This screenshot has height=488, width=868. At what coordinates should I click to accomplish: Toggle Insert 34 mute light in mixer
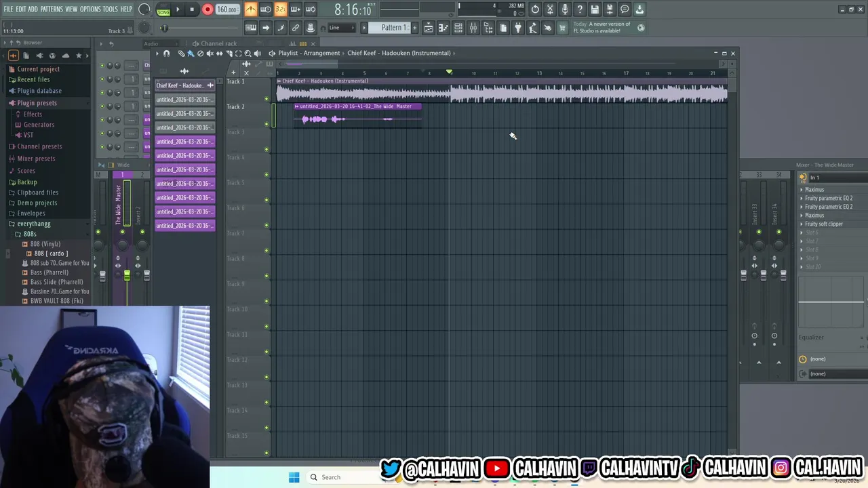point(778,232)
